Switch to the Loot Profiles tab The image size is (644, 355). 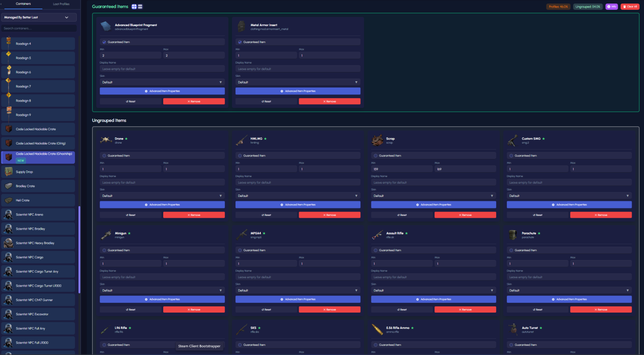tap(61, 4)
